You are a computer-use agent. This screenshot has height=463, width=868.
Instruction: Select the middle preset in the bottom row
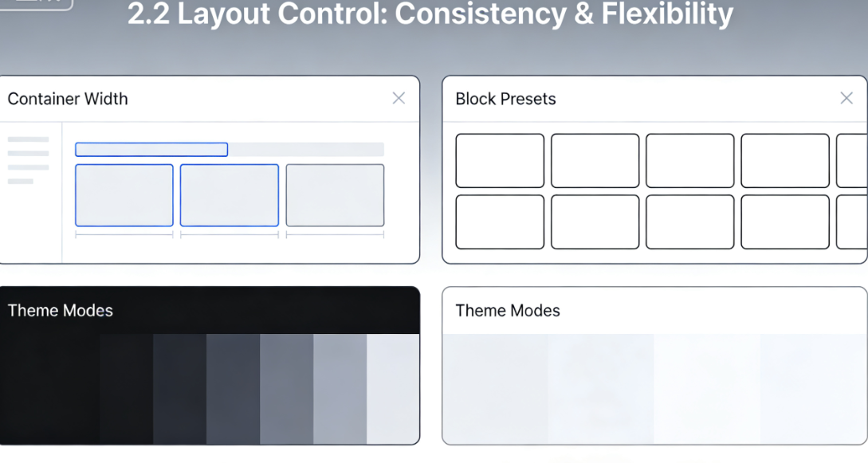pyautogui.click(x=689, y=222)
